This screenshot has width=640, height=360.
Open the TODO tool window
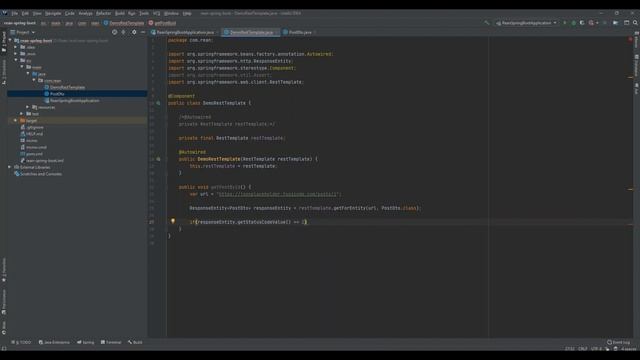22,342
